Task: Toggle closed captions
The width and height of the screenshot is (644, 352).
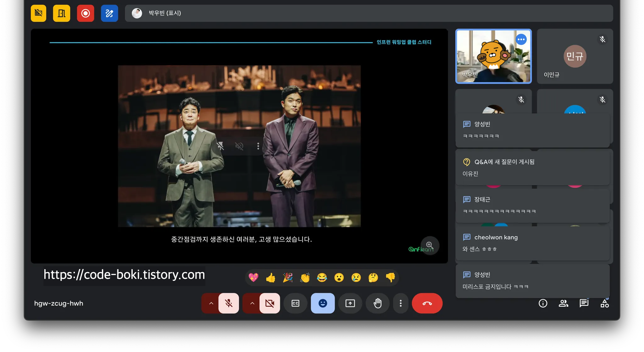Action: (x=295, y=303)
